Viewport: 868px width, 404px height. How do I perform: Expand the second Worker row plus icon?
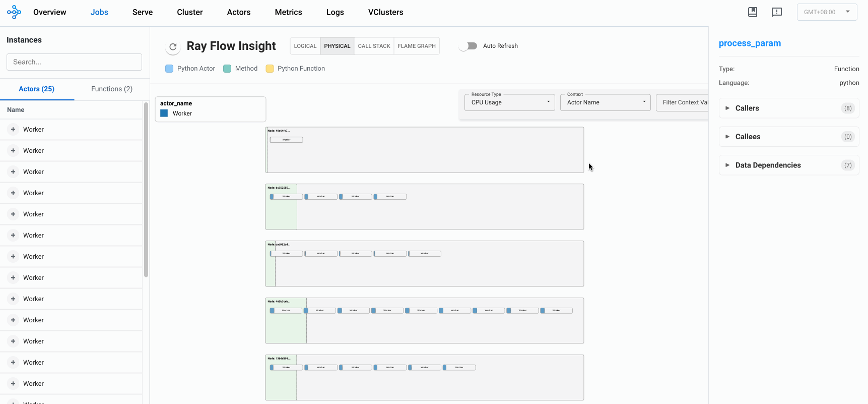pos(13,151)
